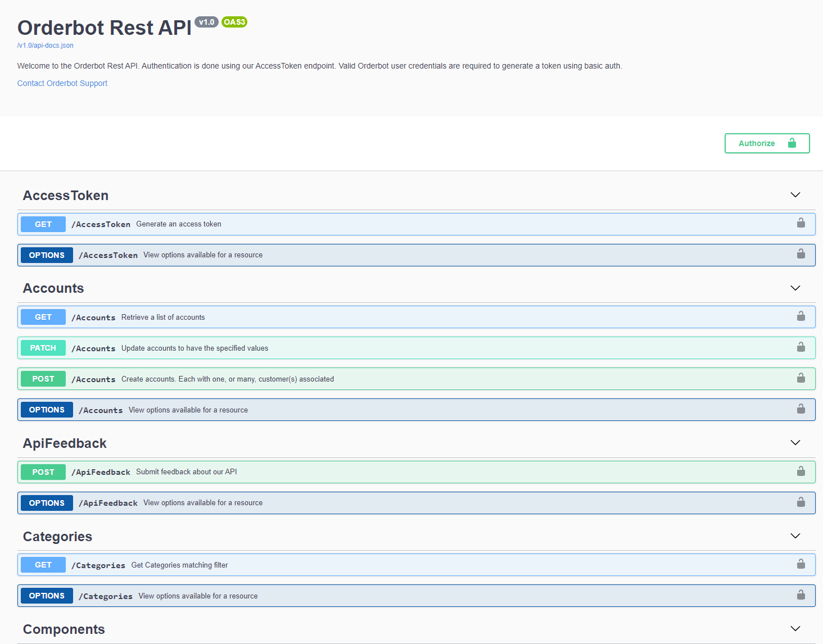
Task: Click the /Categories path in the GET row
Action: [x=98, y=565]
